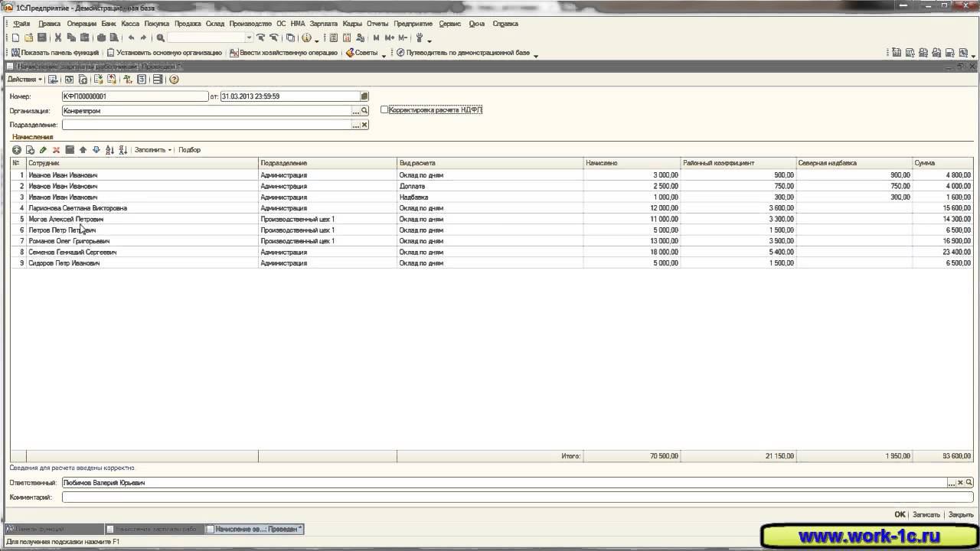Click the Print icon in main toolbar
The height and width of the screenshot is (551, 980).
pyautogui.click(x=101, y=37)
